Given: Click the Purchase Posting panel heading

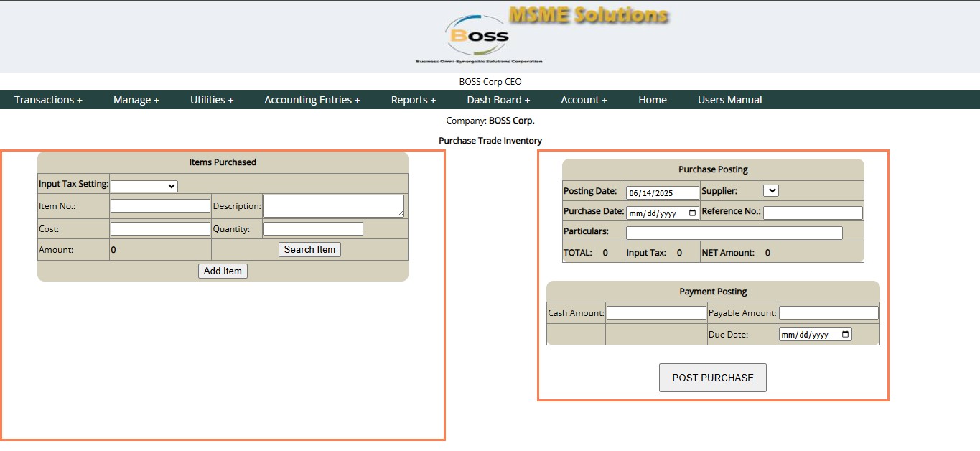Looking at the screenshot, I should (713, 169).
